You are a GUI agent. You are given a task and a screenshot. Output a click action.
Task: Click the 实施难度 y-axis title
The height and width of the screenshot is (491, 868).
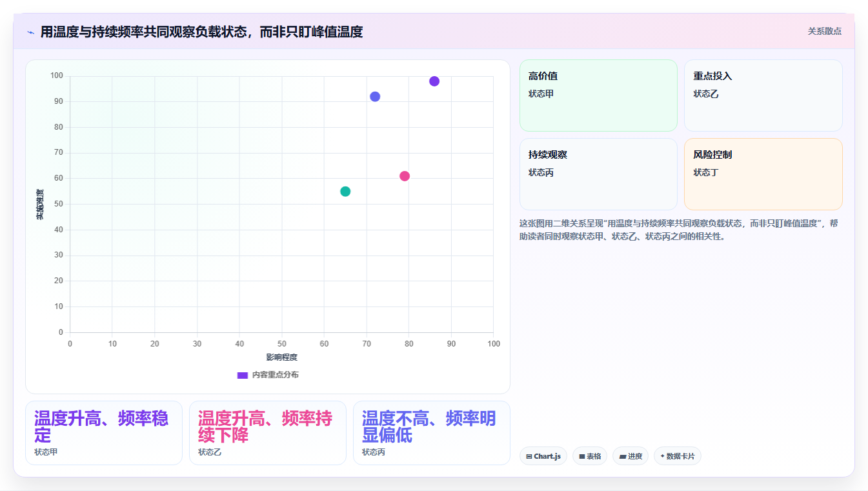click(x=40, y=205)
